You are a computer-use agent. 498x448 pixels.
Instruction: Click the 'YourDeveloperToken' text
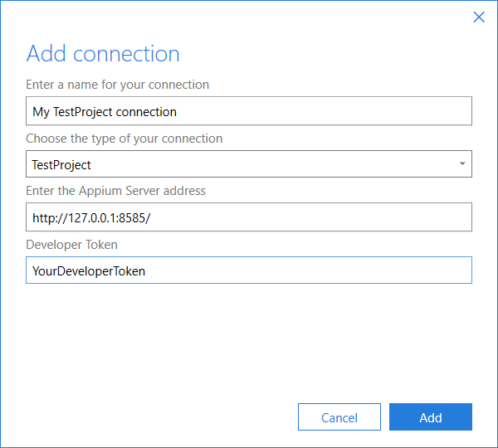click(x=89, y=271)
